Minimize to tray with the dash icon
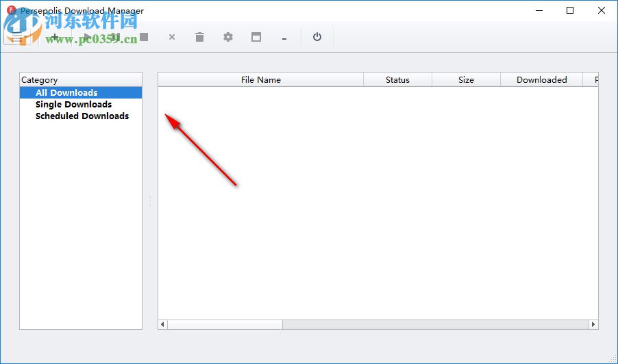The image size is (618, 364). pyautogui.click(x=284, y=38)
